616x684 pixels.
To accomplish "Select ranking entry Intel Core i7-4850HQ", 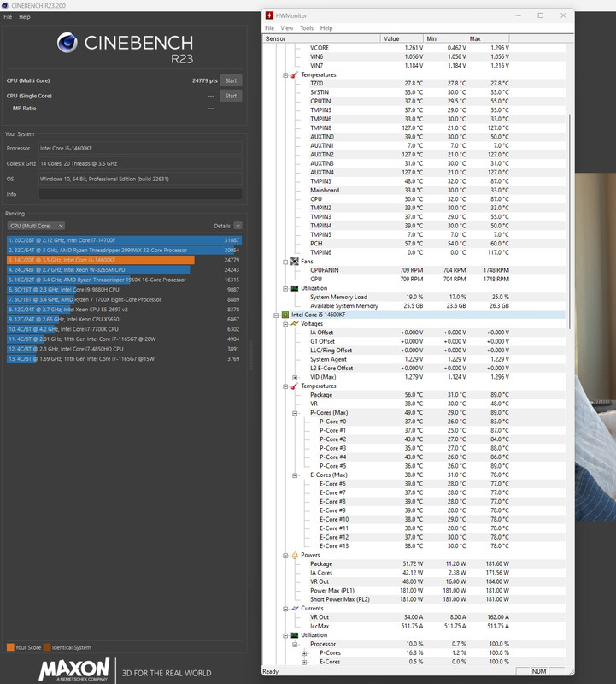I will [x=124, y=349].
